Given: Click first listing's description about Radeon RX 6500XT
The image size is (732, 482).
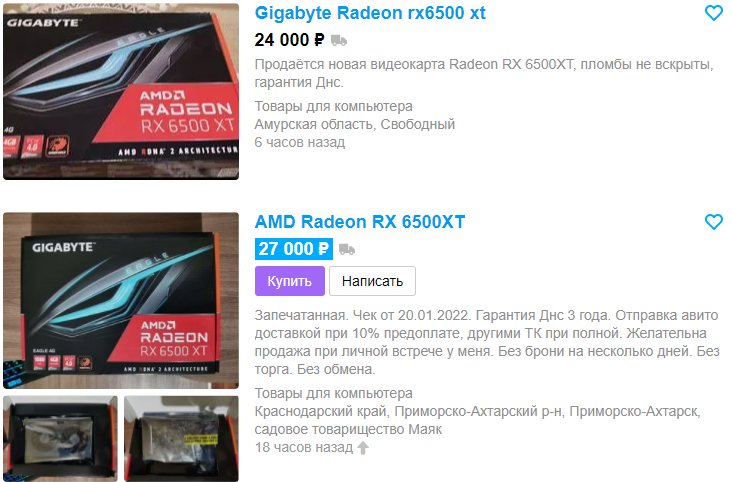Looking at the screenshot, I should click(x=484, y=73).
